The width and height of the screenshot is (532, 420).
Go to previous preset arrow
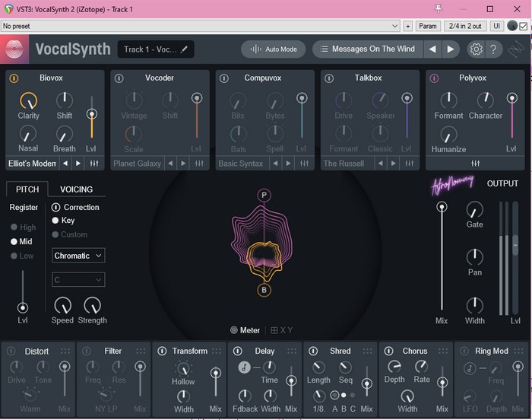tap(432, 49)
